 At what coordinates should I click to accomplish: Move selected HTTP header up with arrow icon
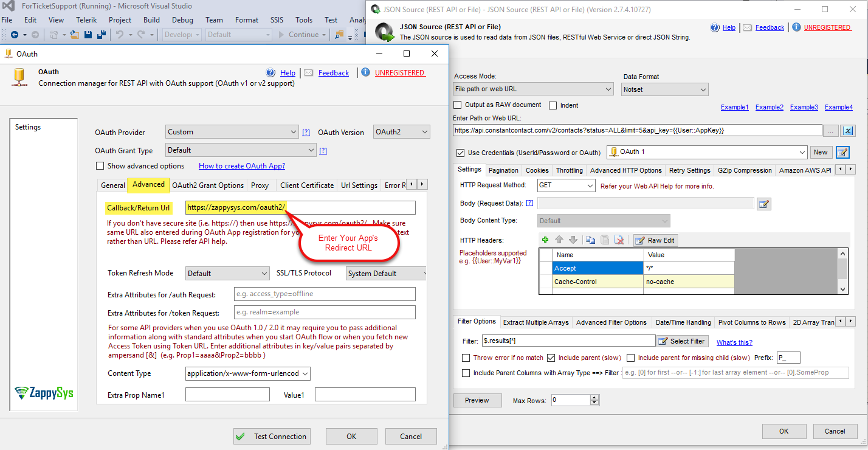click(x=560, y=240)
